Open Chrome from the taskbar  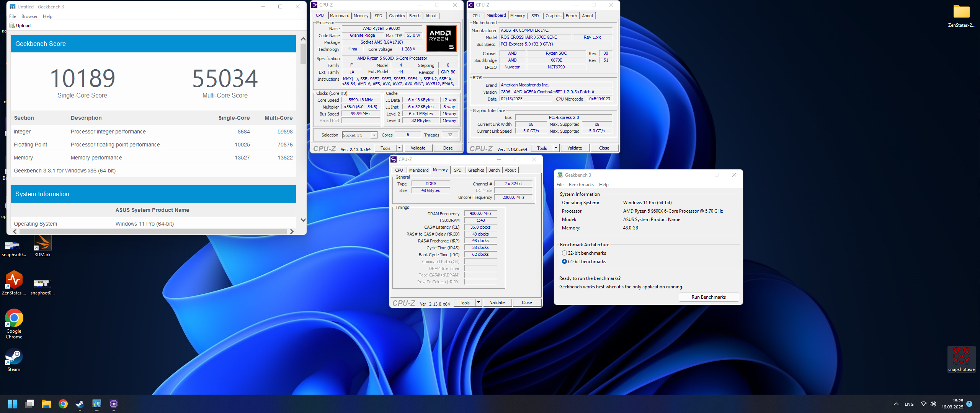63,404
